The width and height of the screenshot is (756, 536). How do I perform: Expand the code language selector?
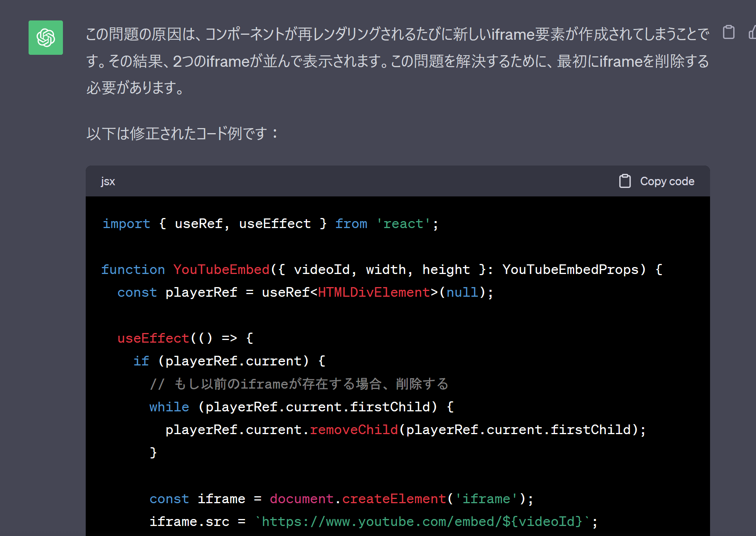108,181
